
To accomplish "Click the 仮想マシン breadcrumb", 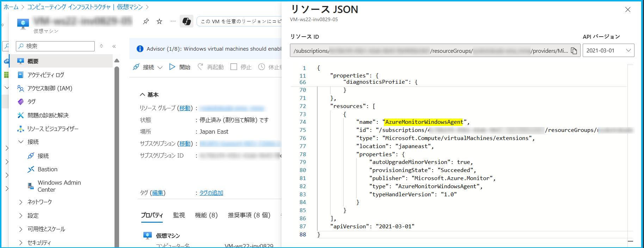I will (130, 7).
